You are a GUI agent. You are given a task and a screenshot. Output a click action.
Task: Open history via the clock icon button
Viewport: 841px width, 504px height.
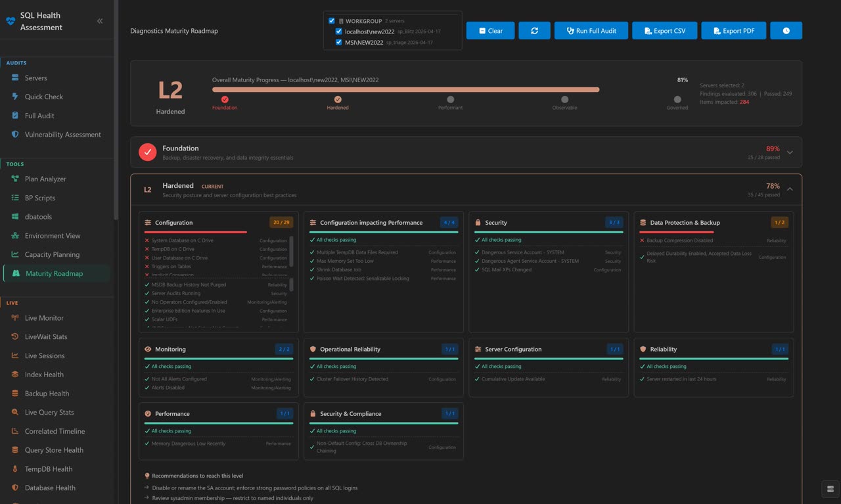coord(786,30)
